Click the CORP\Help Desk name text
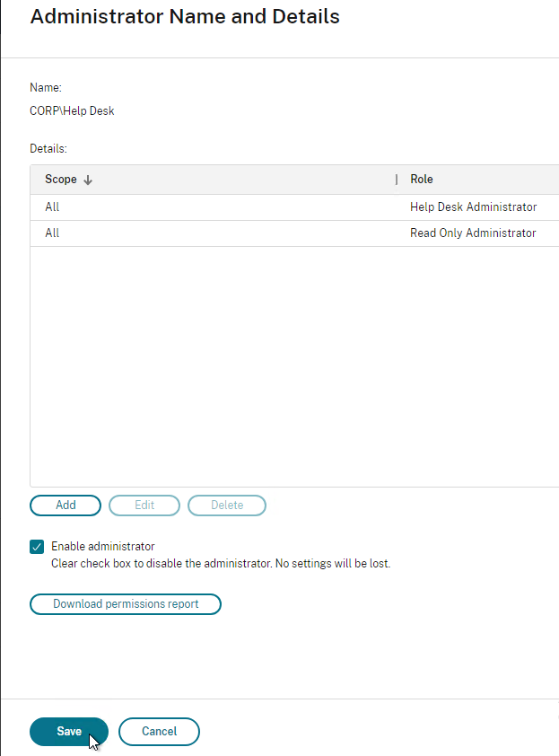Screen dimensions: 559x756 [x=72, y=111]
